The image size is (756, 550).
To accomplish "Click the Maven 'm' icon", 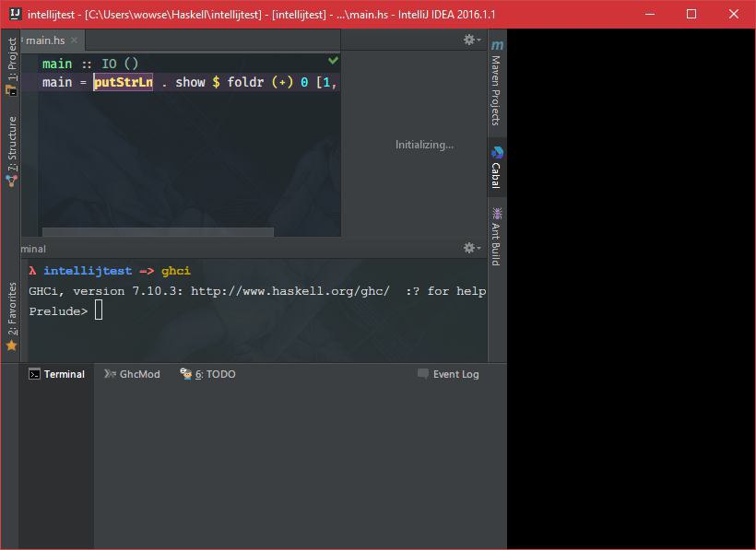I will pyautogui.click(x=497, y=45).
